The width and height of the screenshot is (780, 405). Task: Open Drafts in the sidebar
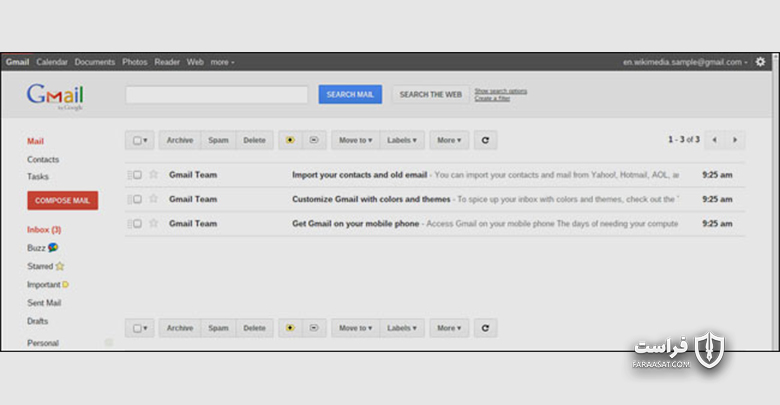(37, 321)
